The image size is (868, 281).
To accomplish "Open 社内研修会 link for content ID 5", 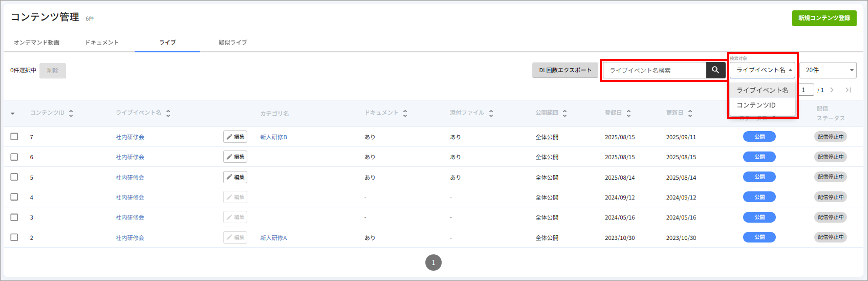I will click(x=130, y=178).
